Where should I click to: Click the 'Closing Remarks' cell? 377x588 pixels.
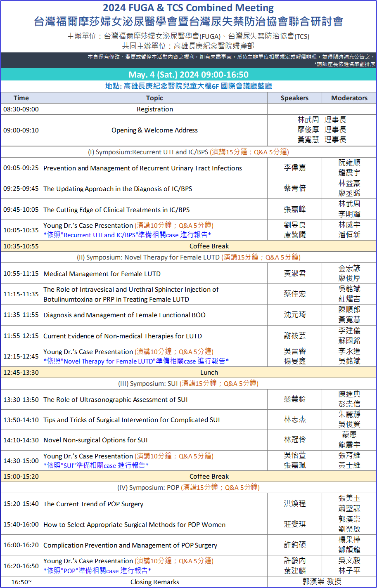[154, 582]
